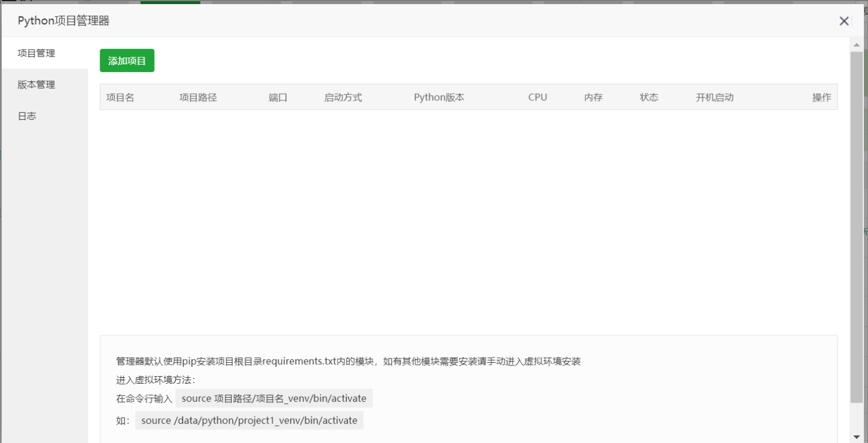Viewport: 868px width, 443px height.
Task: Click the CPU column header
Action: coord(537,97)
